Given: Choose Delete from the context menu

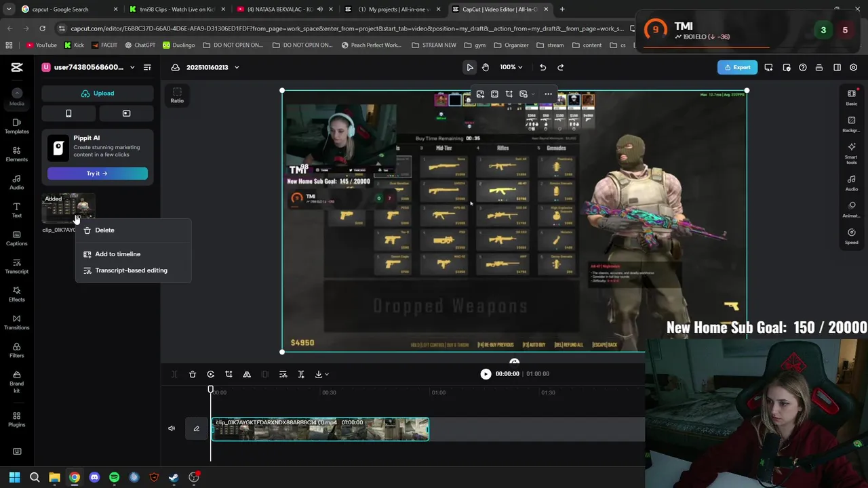Looking at the screenshot, I should click(x=133, y=230).
